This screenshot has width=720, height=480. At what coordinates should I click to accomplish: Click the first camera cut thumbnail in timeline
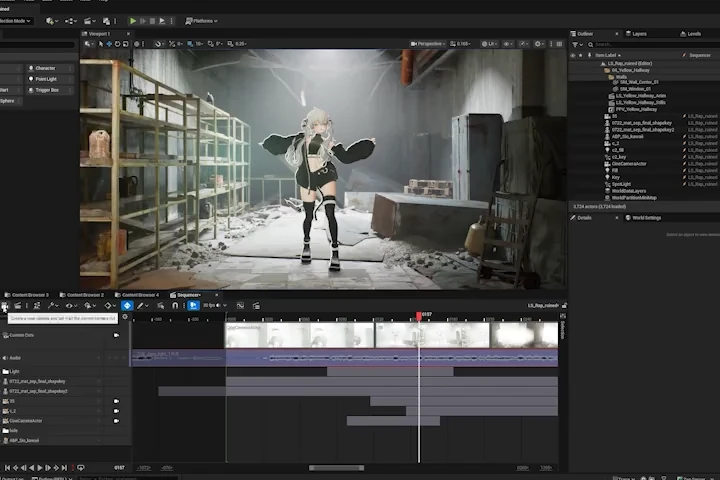coord(299,335)
